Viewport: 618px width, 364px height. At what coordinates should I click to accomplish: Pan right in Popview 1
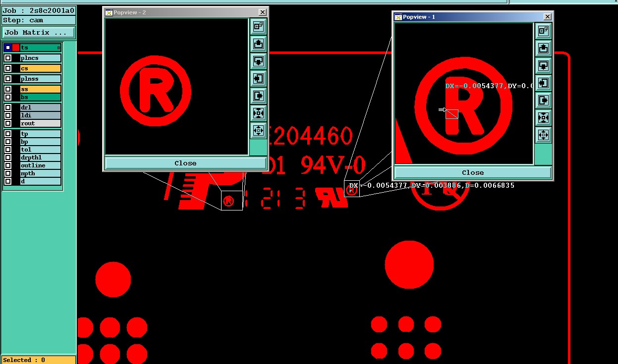tap(543, 100)
